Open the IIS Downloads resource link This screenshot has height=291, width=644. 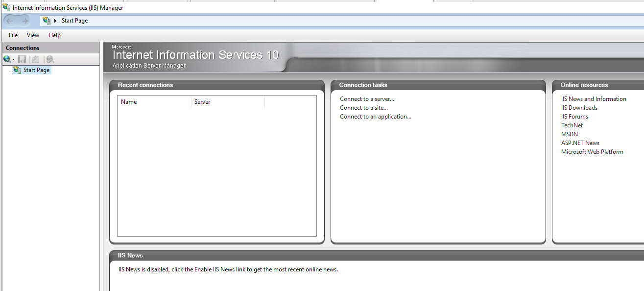click(579, 107)
